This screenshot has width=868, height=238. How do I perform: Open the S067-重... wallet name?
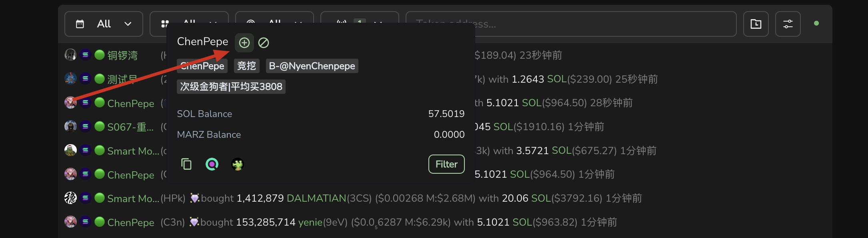130,127
